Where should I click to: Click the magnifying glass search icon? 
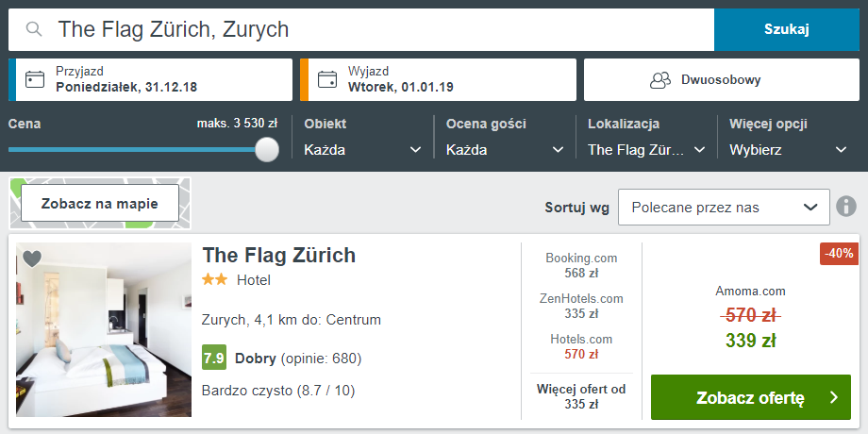pos(34,29)
